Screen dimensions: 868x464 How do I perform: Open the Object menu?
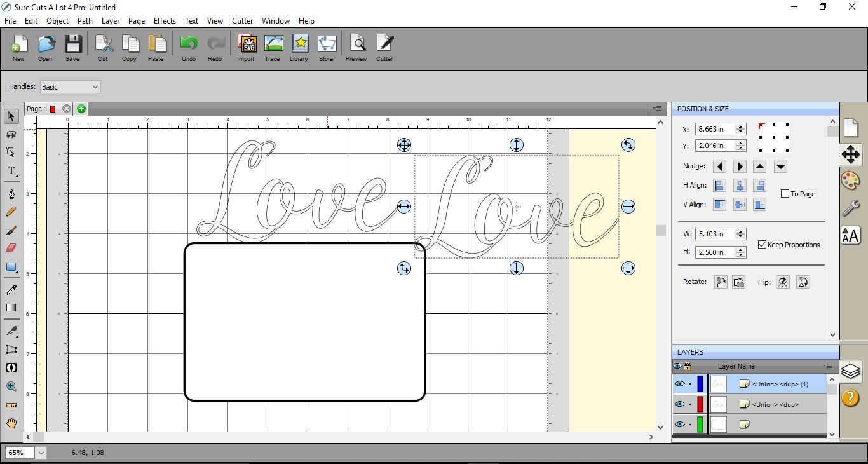pyautogui.click(x=57, y=21)
